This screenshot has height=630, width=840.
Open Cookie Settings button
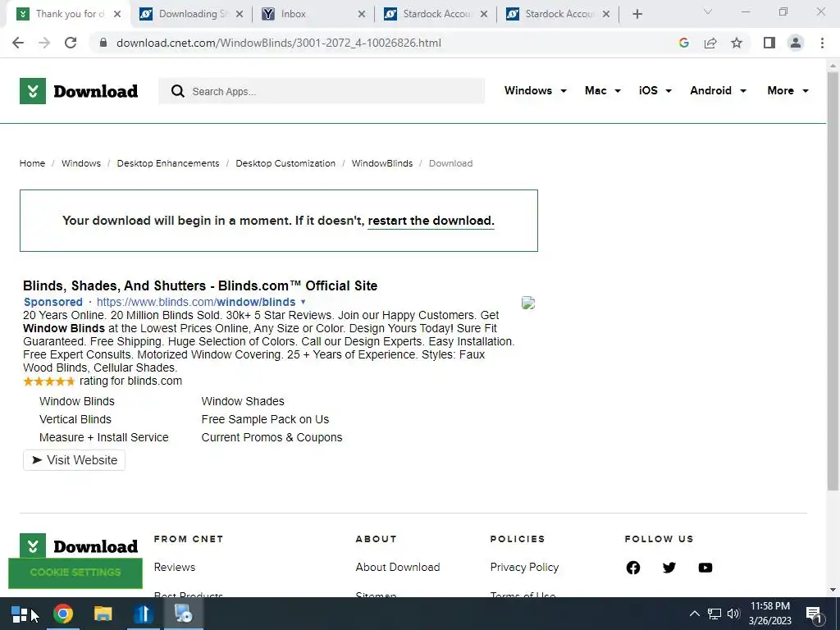tap(75, 573)
